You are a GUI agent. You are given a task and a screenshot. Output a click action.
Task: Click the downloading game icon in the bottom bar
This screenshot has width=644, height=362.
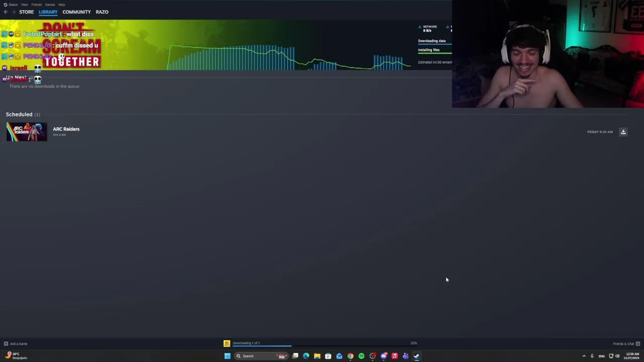pos(227,343)
